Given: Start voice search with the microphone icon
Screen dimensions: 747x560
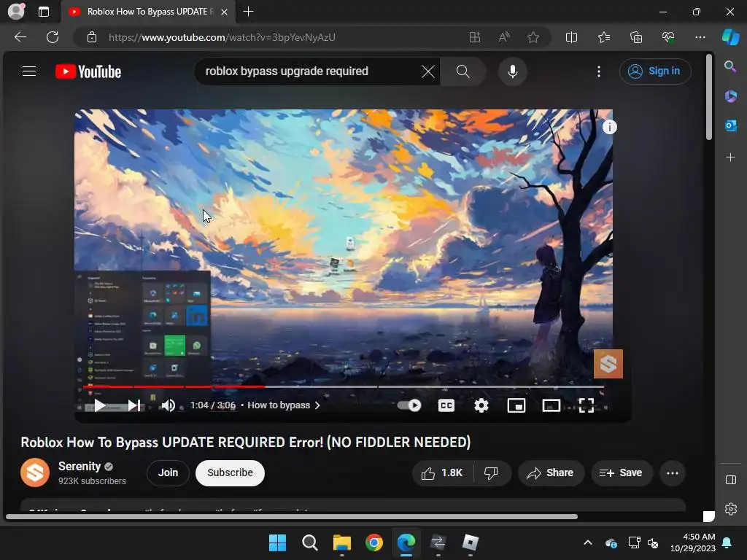Looking at the screenshot, I should (513, 71).
